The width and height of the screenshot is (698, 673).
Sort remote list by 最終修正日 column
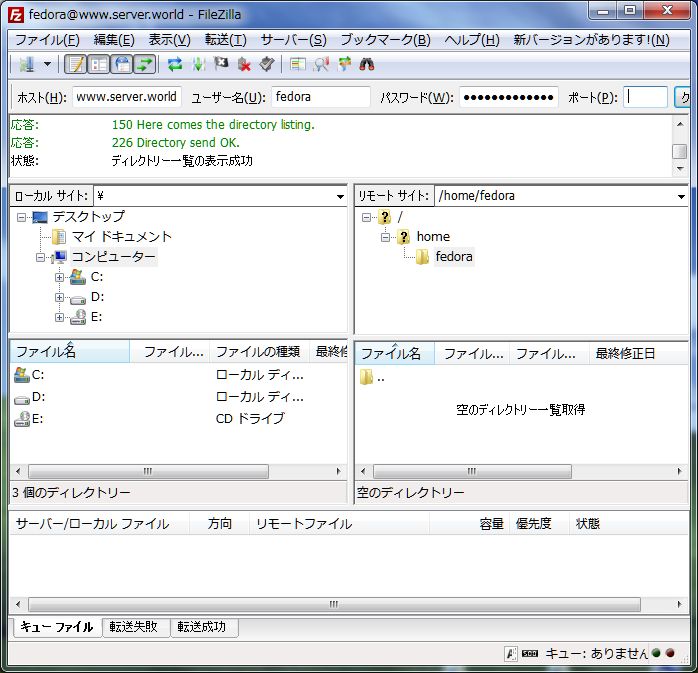638,353
